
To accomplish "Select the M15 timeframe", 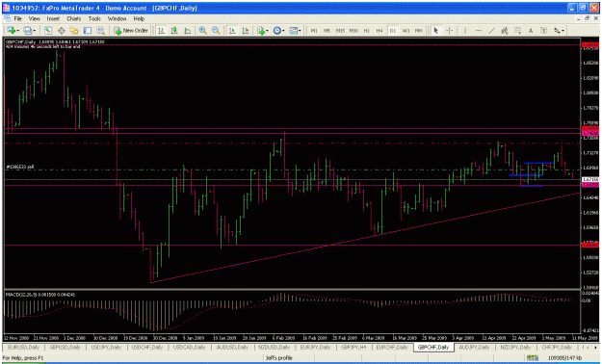I will [x=340, y=31].
